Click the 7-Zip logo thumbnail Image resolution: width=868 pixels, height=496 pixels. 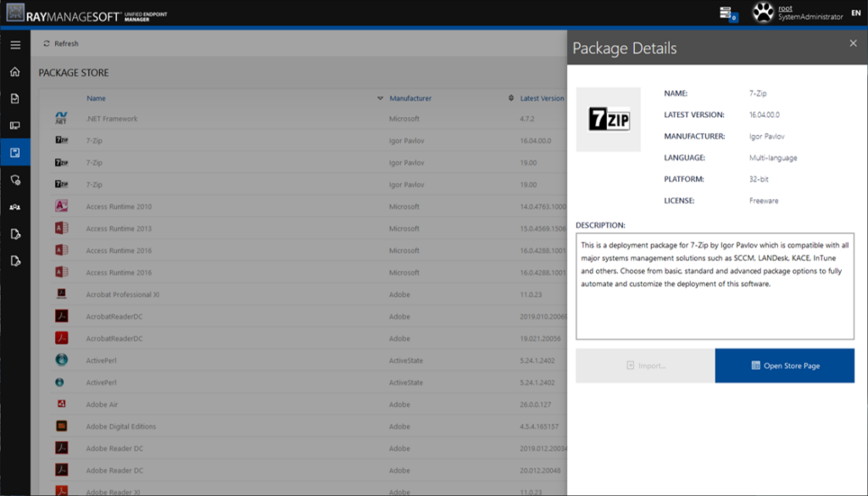point(609,119)
